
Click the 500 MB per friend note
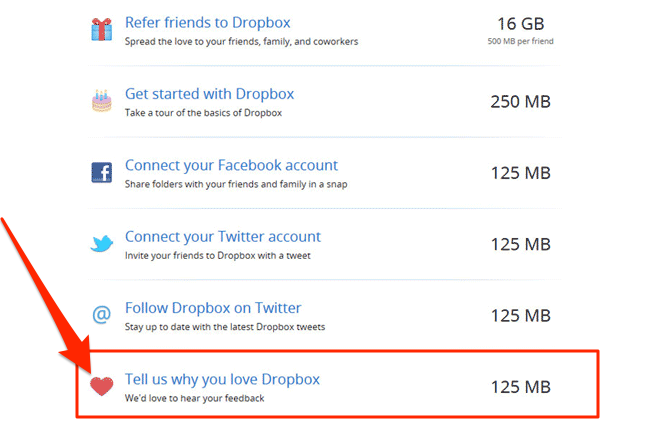[521, 41]
